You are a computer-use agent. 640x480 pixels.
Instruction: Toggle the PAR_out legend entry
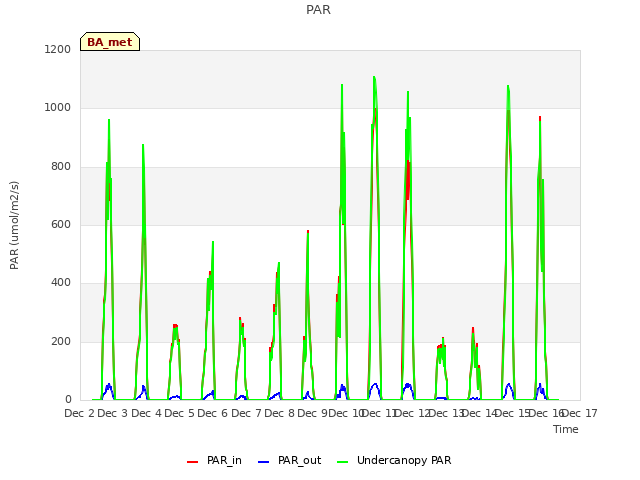click(290, 460)
